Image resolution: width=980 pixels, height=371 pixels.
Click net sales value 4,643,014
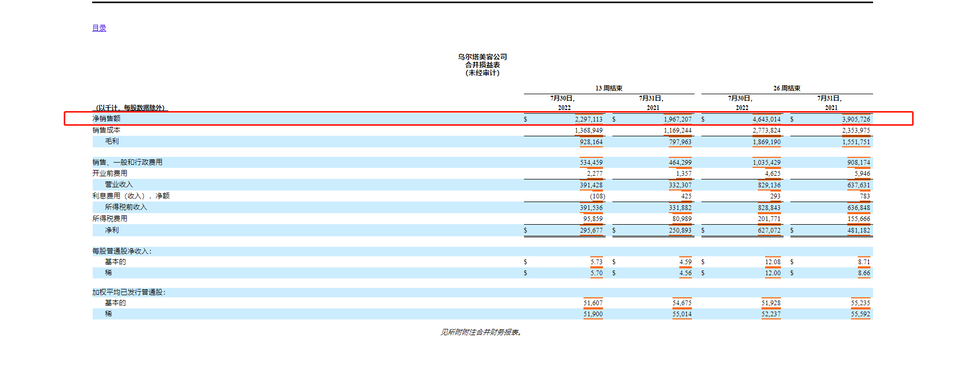pos(767,119)
